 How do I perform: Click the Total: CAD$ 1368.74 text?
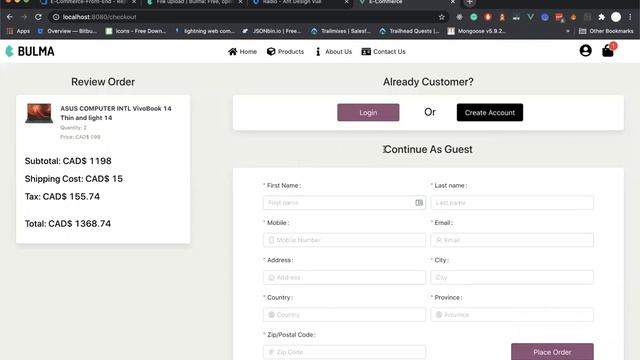pyautogui.click(x=68, y=224)
